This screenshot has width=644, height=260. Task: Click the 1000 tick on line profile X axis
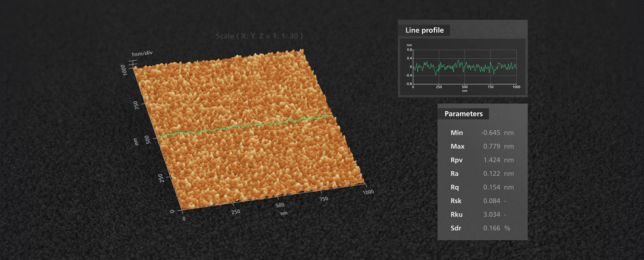516,87
